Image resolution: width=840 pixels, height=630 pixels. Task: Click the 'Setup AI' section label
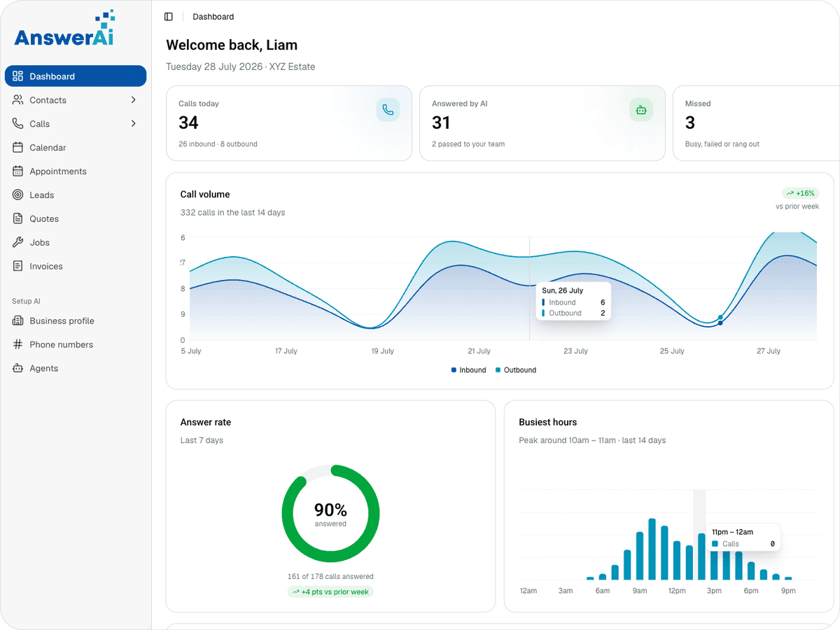point(27,302)
